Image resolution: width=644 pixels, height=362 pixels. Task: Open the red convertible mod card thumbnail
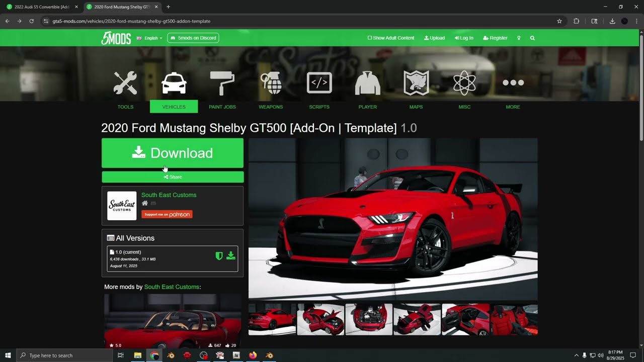coord(173,321)
